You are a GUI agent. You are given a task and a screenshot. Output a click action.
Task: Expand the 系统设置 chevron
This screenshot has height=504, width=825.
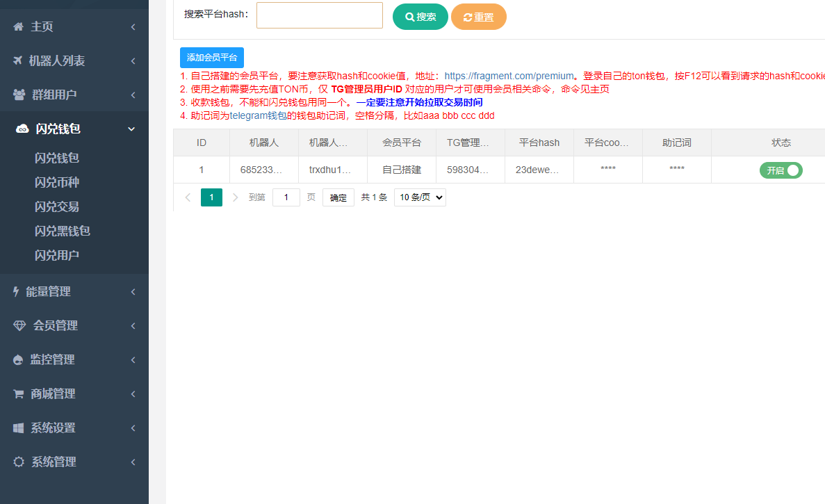133,428
